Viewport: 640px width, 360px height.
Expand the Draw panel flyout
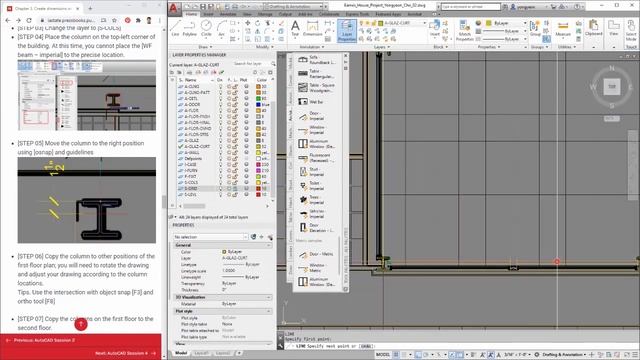coord(206,47)
